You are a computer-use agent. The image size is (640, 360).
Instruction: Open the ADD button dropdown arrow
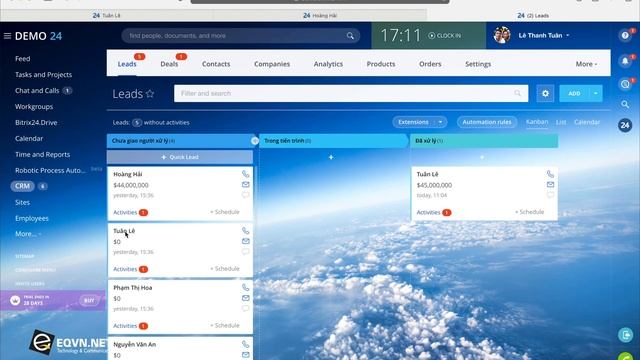596,93
